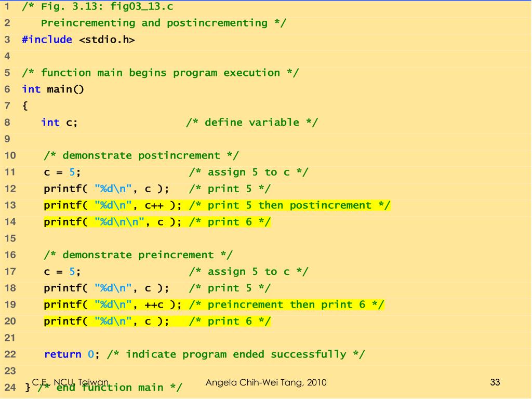Click the printf with "%d\n\n" format
This screenshot has height=399, width=532.
[113, 222]
